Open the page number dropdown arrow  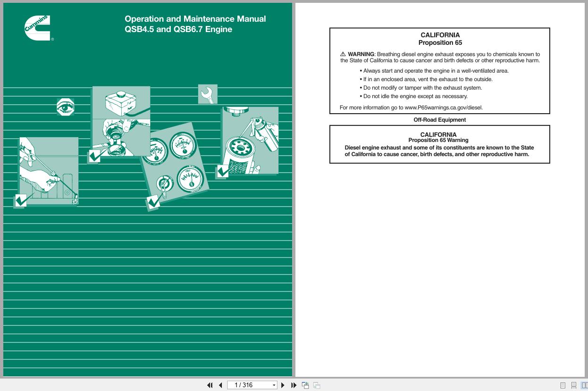(274, 385)
